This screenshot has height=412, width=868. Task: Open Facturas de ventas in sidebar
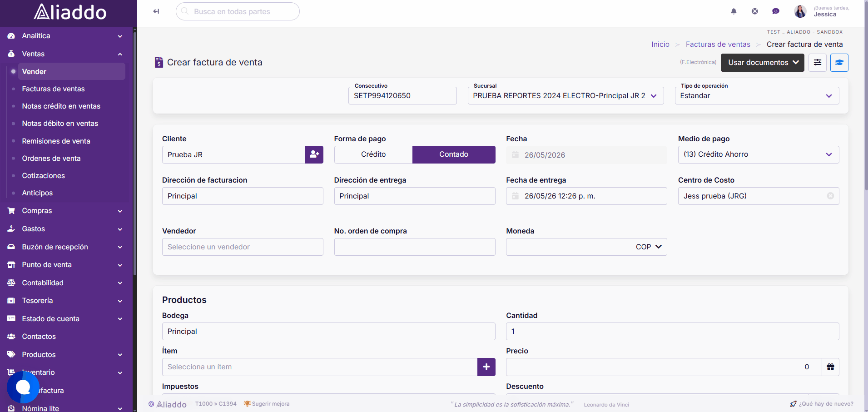[53, 89]
